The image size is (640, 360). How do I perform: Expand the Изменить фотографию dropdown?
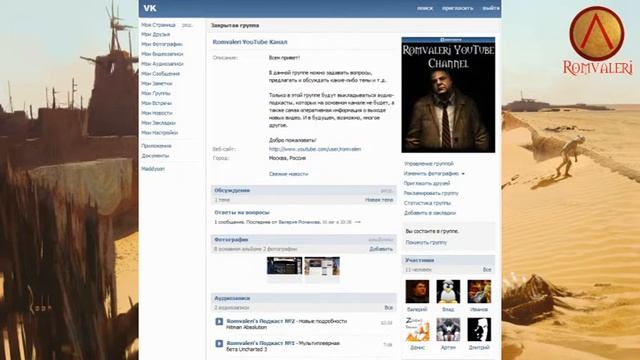[x=463, y=174]
